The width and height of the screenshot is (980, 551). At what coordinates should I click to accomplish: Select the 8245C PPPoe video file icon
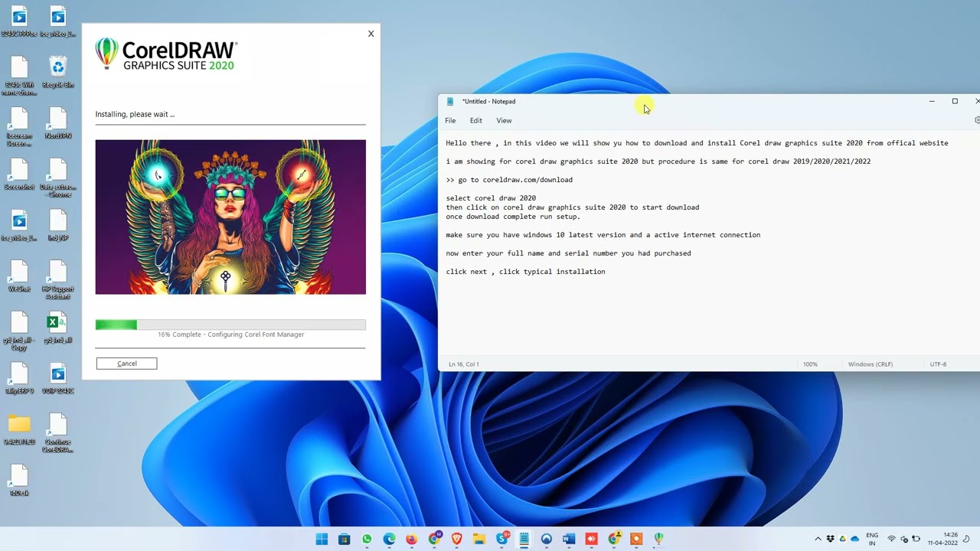19,21
